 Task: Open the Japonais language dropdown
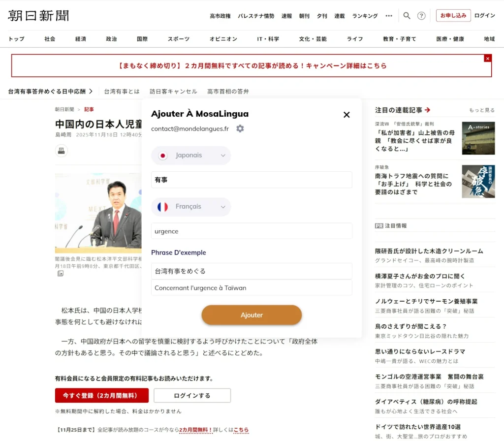point(191,156)
